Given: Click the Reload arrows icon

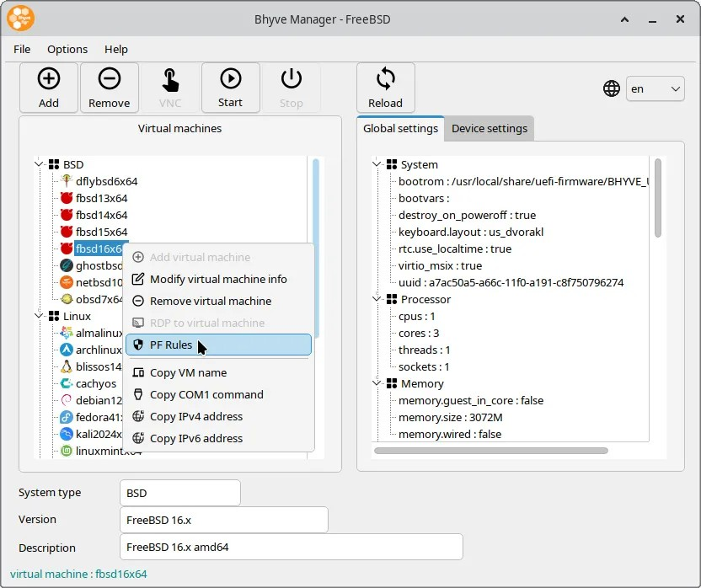Looking at the screenshot, I should 385,79.
